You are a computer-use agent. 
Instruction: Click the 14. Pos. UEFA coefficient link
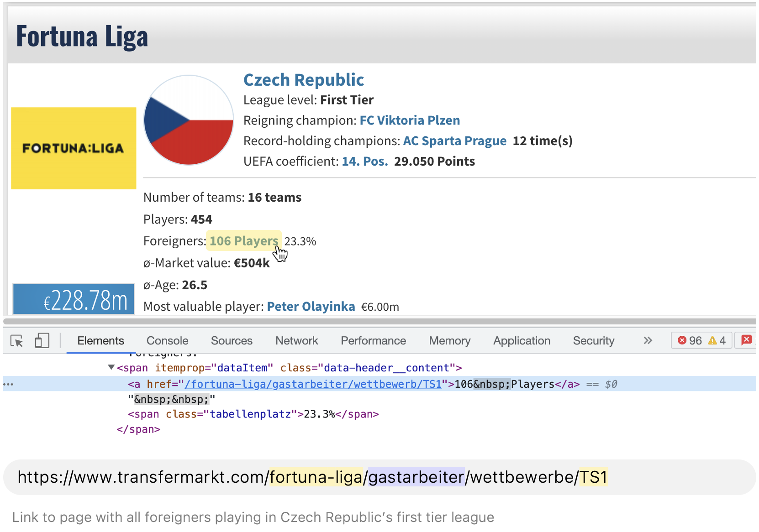coord(365,162)
